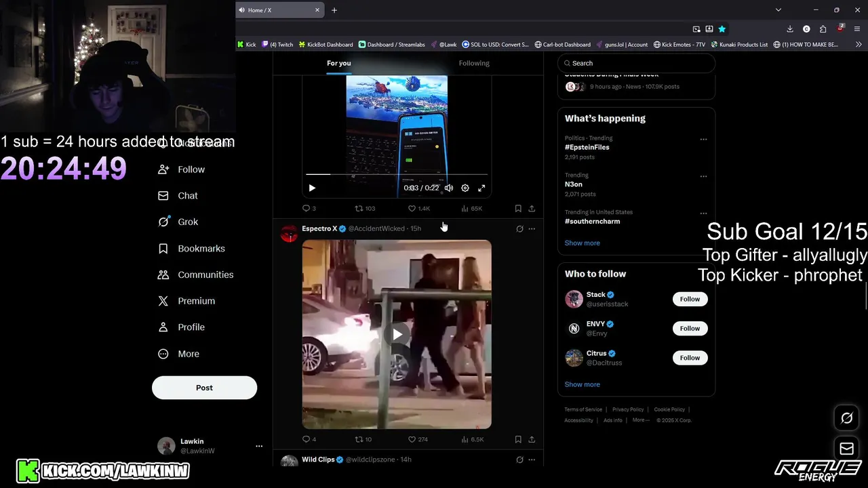Play the Espectro X street video
Image resolution: width=868 pixels, height=488 pixels.
tap(397, 334)
